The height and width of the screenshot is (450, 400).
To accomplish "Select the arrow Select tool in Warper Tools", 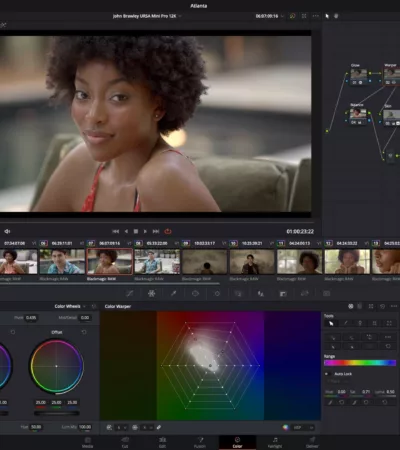I will point(331,323).
